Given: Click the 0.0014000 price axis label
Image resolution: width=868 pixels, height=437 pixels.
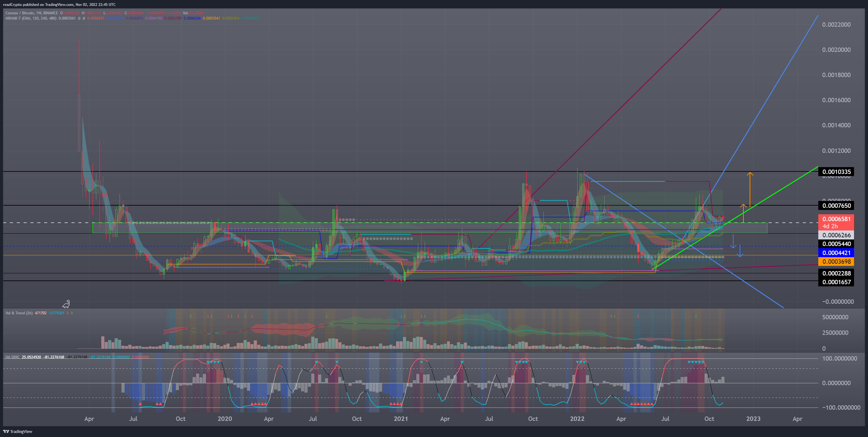Looking at the screenshot, I should (x=836, y=125).
